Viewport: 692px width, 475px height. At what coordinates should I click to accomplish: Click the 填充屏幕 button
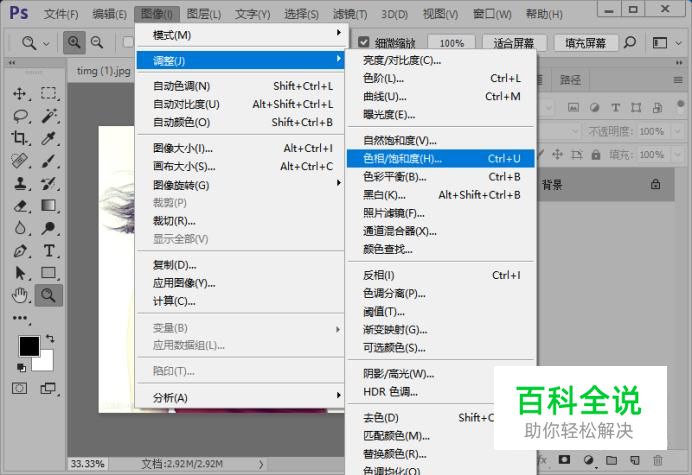[x=586, y=43]
